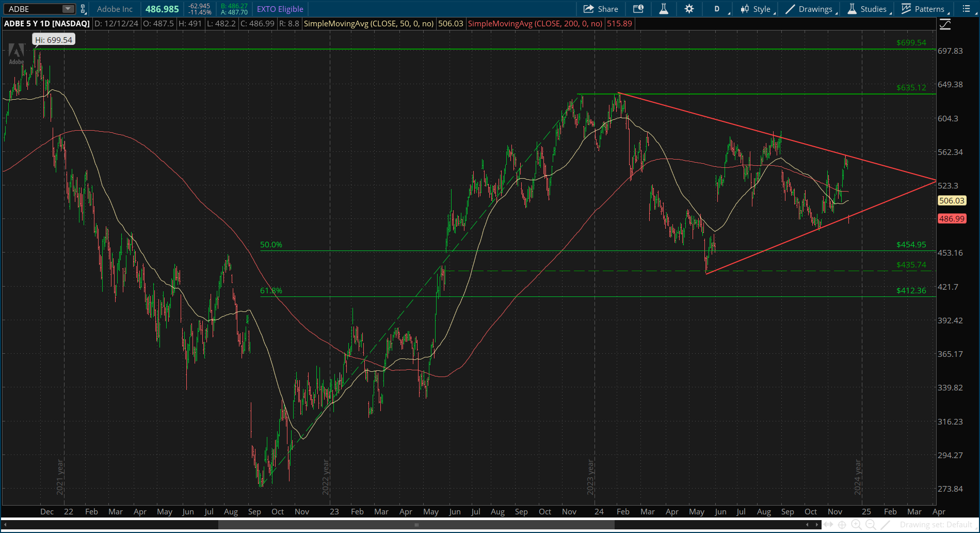This screenshot has height=533, width=980.
Task: Click the EXTO Eligible label
Action: 280,9
